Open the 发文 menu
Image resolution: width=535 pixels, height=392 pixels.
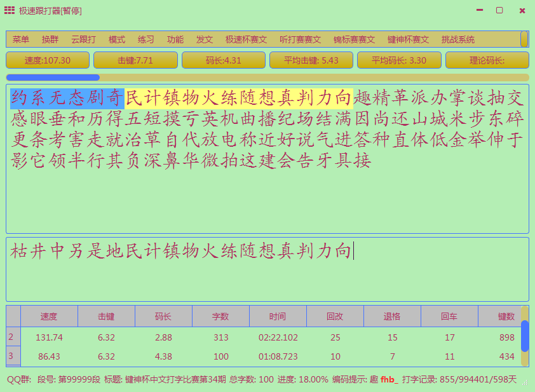pos(205,39)
